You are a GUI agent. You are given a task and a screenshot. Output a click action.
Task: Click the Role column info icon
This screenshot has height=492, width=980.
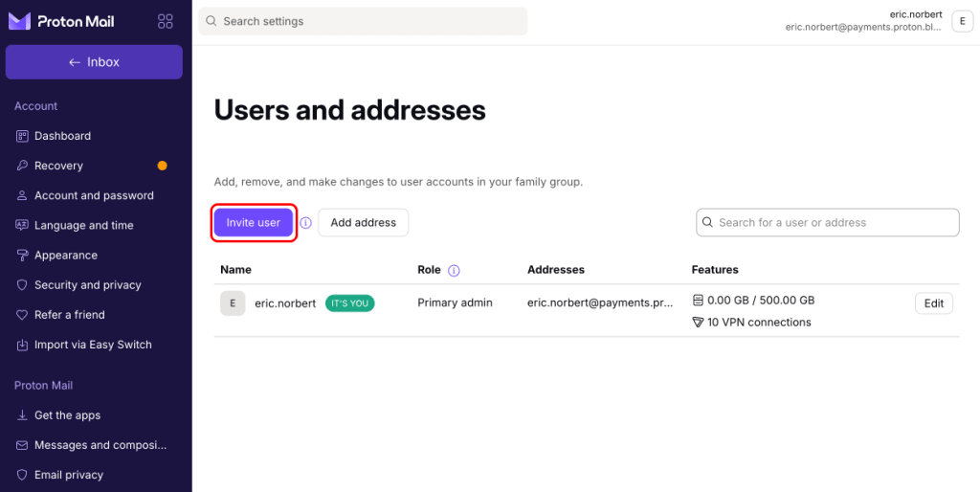tap(454, 271)
